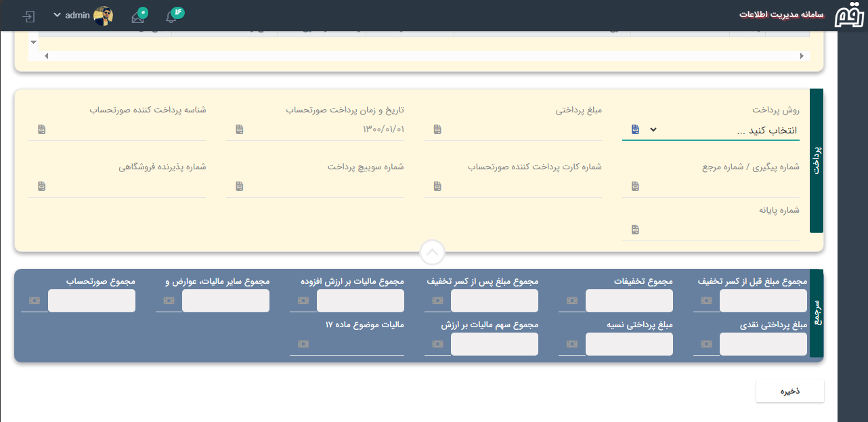Click paste icon beside شماره پذیرنده فروشگاهی
Screen dimensions: 868x422
coord(41,185)
